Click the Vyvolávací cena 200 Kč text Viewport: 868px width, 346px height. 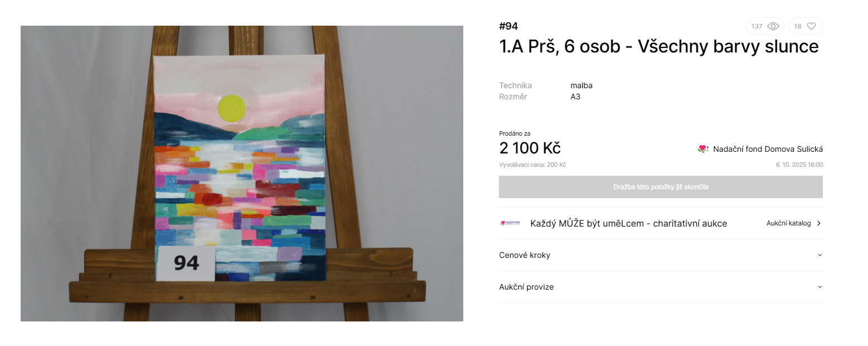point(532,165)
